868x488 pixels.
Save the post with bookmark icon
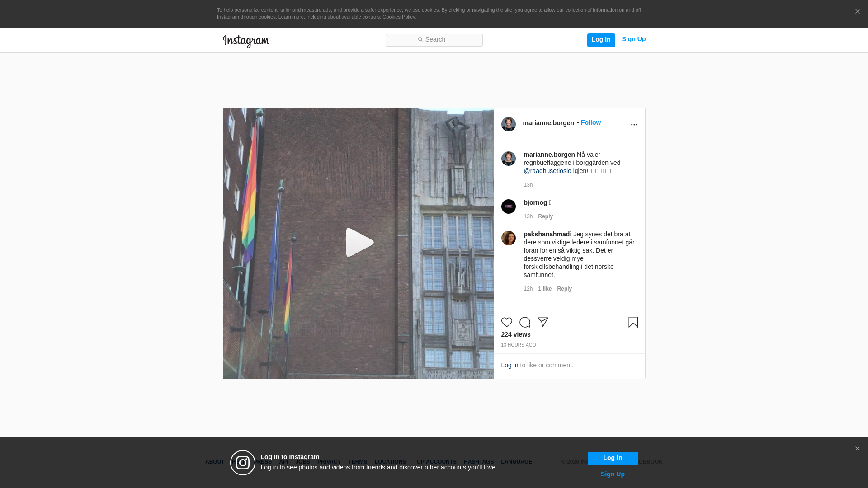click(633, 322)
